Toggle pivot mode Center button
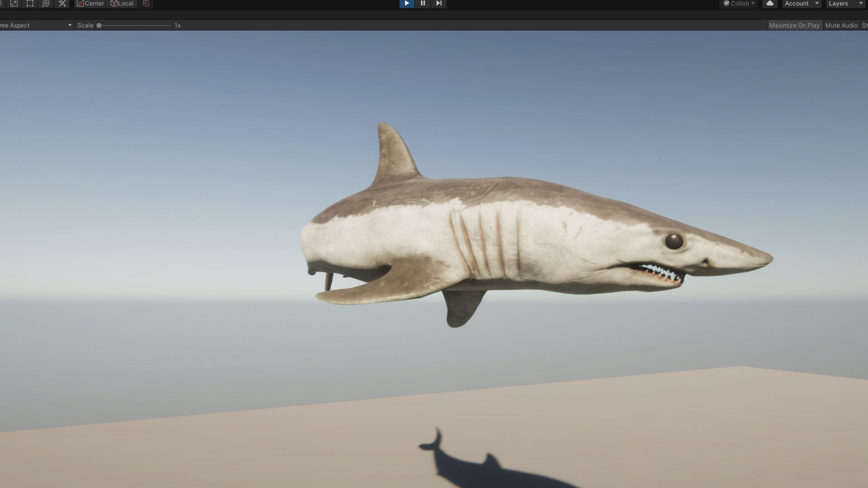Viewport: 868px width, 488px height. (90, 4)
